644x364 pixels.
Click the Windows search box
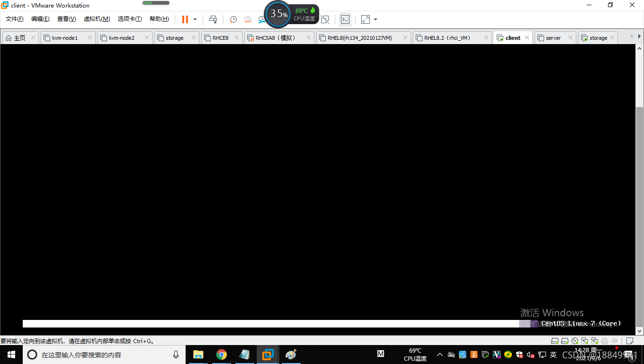104,355
